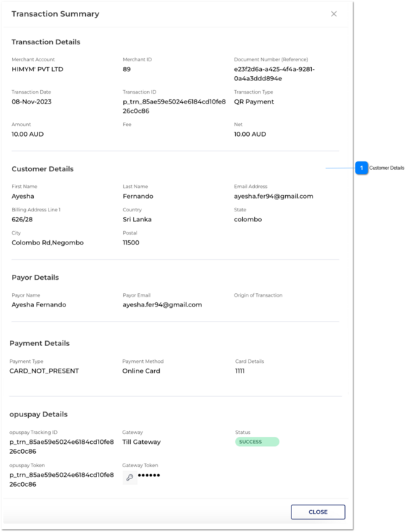Click the SUCCESS status badge
The width and height of the screenshot is (409, 532).
coord(257,442)
